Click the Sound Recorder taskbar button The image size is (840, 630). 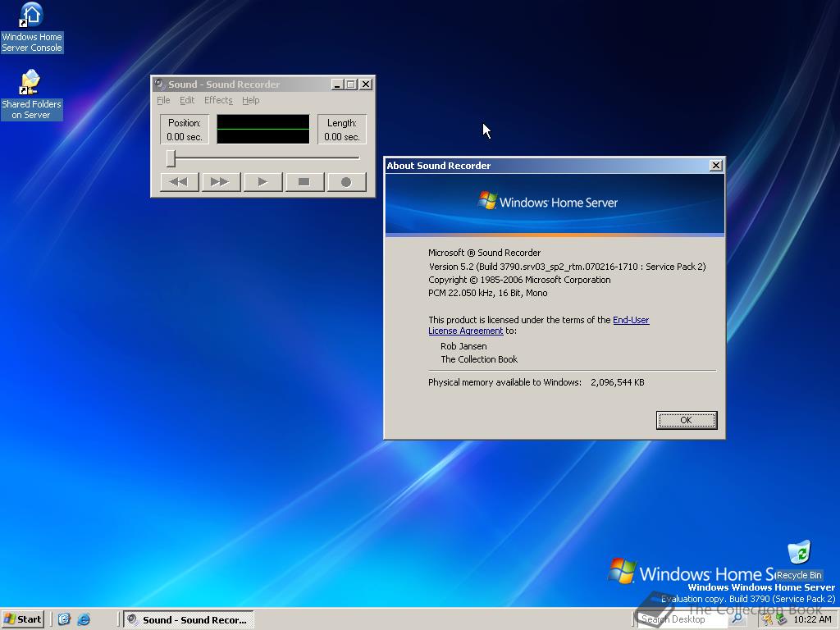[188, 620]
